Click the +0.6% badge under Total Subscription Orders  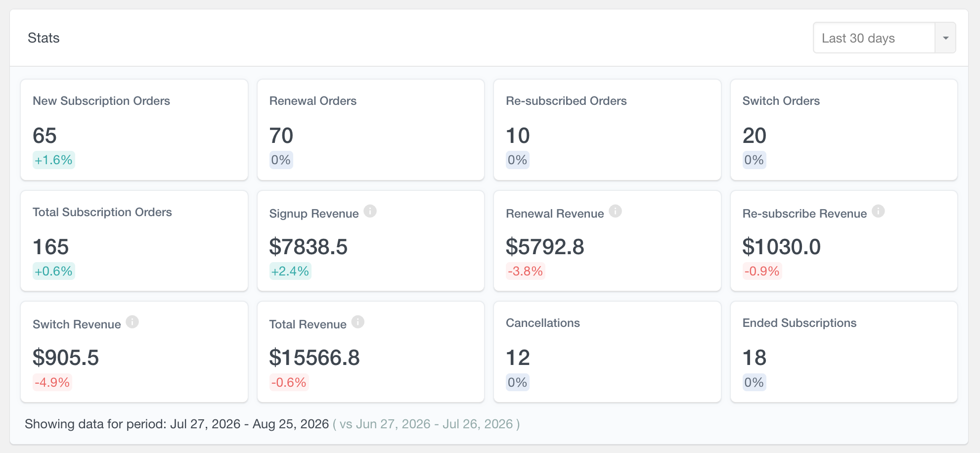(x=53, y=271)
